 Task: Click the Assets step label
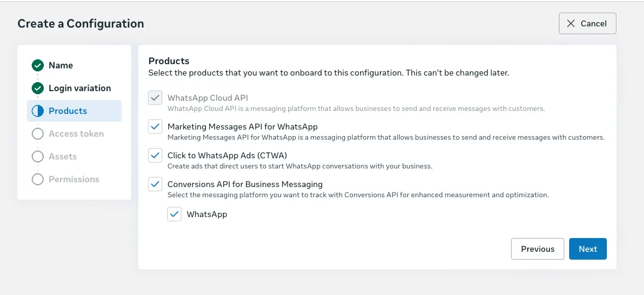(63, 156)
